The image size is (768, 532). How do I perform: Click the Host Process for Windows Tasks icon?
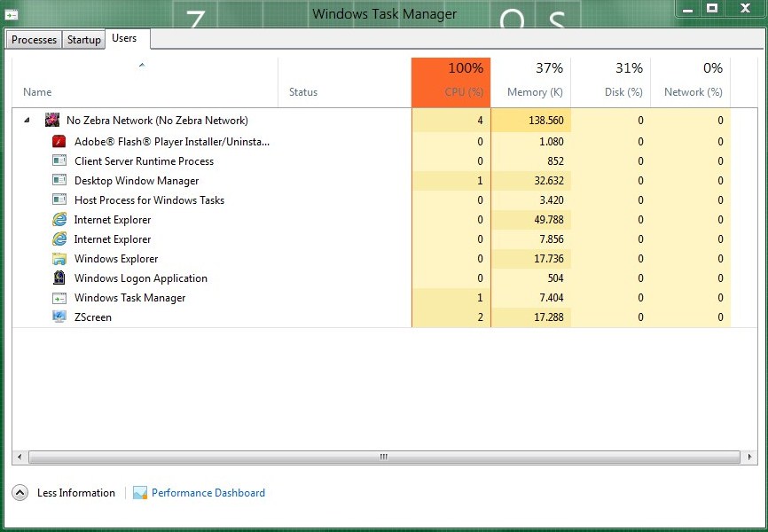pos(59,199)
